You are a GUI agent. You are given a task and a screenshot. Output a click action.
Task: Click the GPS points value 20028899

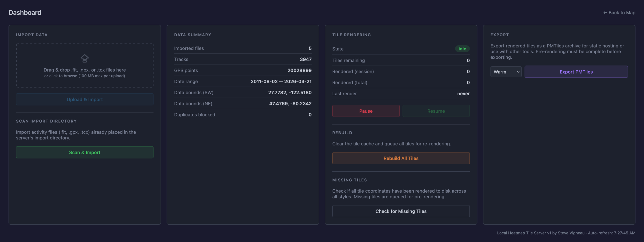(299, 70)
